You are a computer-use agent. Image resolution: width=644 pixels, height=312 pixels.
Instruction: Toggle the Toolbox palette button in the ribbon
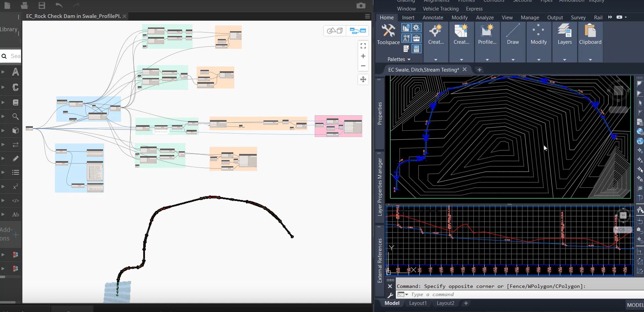[x=416, y=38]
